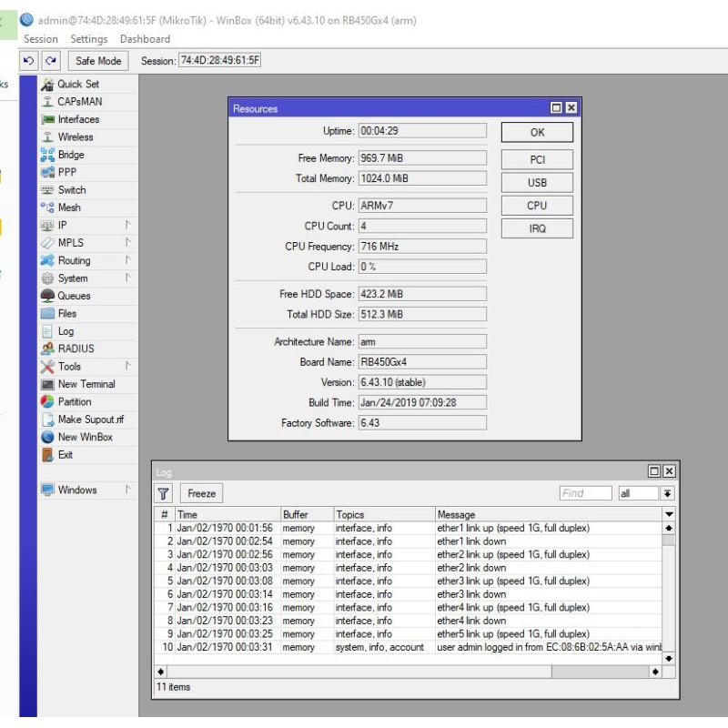
Task: Open the CAPsMAN menu icon
Action: [47, 102]
